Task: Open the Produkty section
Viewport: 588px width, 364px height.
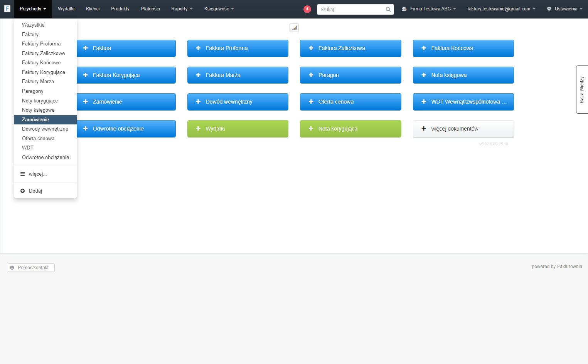Action: pyautogui.click(x=120, y=9)
